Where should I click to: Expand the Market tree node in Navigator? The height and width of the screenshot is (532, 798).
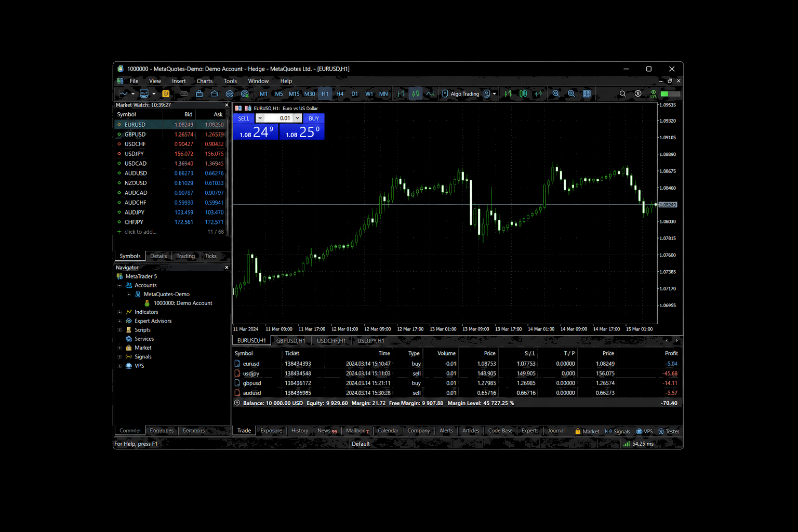pyautogui.click(x=119, y=348)
